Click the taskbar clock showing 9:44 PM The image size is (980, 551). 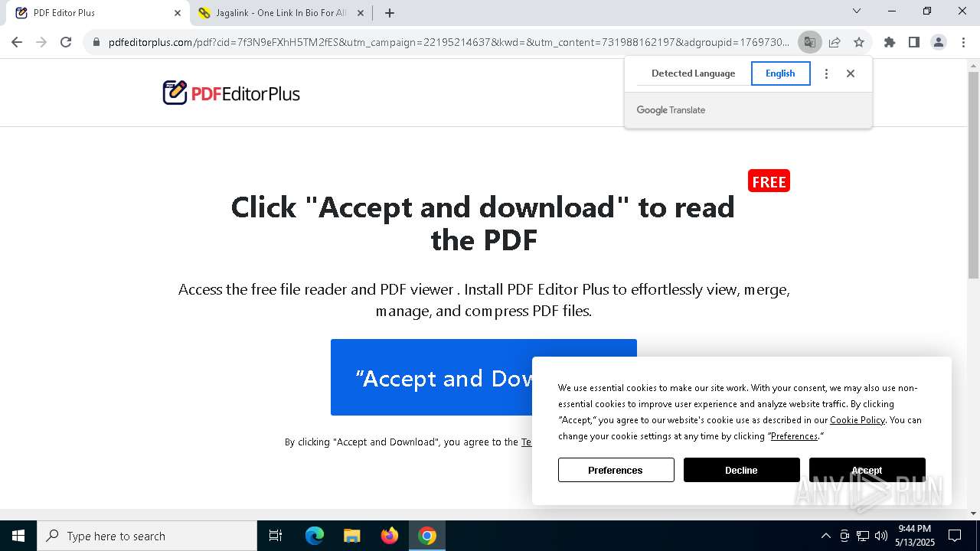pyautogui.click(x=914, y=536)
